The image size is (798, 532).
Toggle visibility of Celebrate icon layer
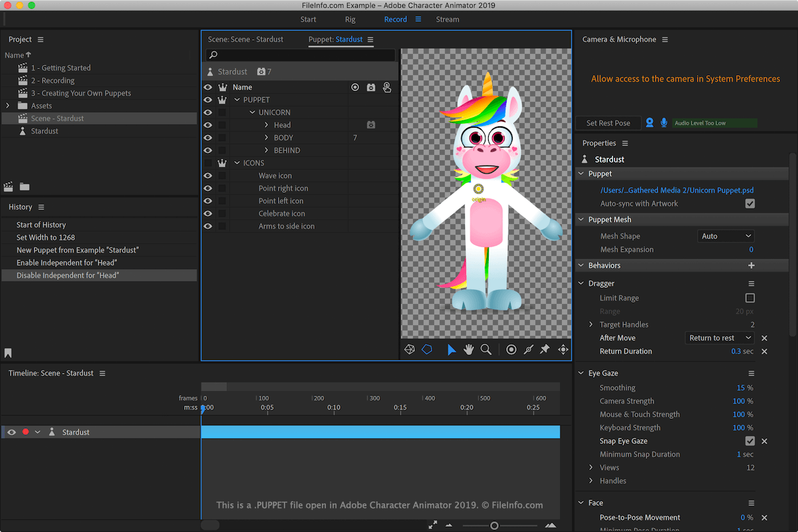[208, 213]
